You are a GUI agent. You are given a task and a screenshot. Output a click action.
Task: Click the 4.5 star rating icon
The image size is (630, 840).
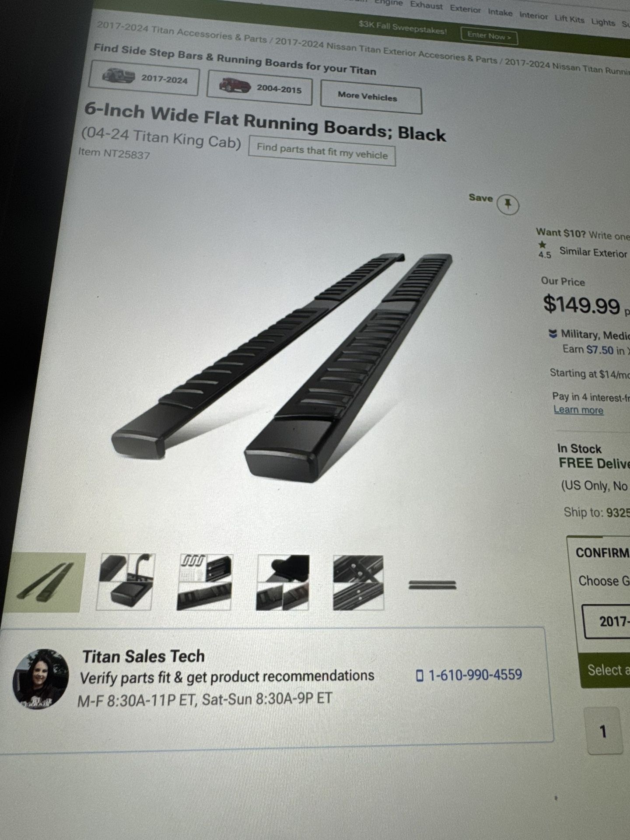[x=542, y=245]
